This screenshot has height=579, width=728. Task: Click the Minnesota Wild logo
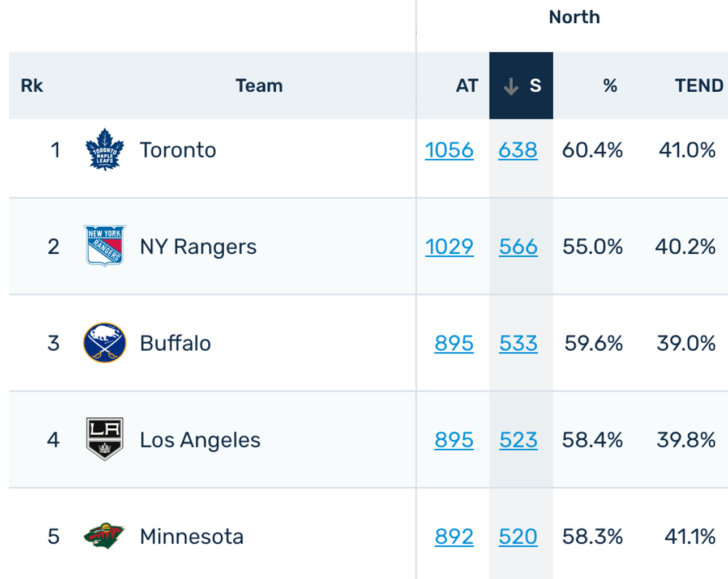(104, 536)
